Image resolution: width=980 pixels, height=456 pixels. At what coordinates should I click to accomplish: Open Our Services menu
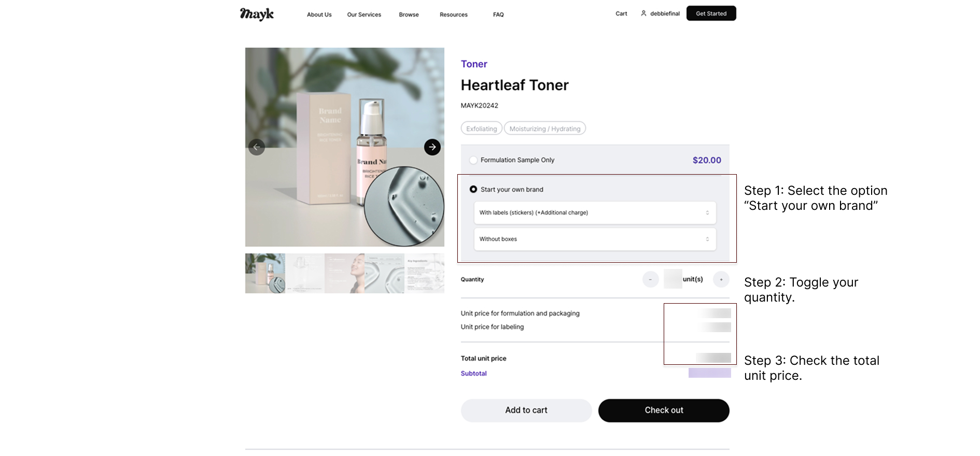tap(364, 15)
